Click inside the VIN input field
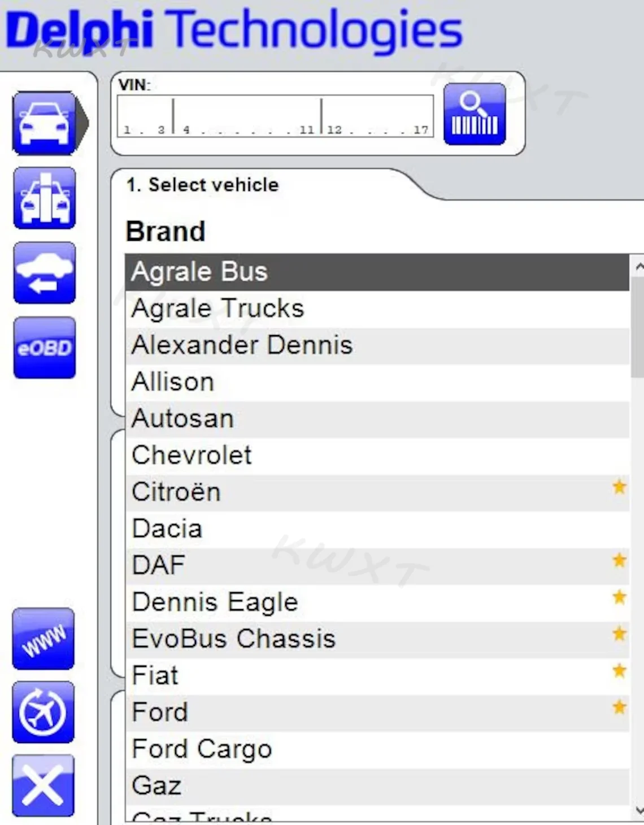644x825 pixels. coord(275,116)
